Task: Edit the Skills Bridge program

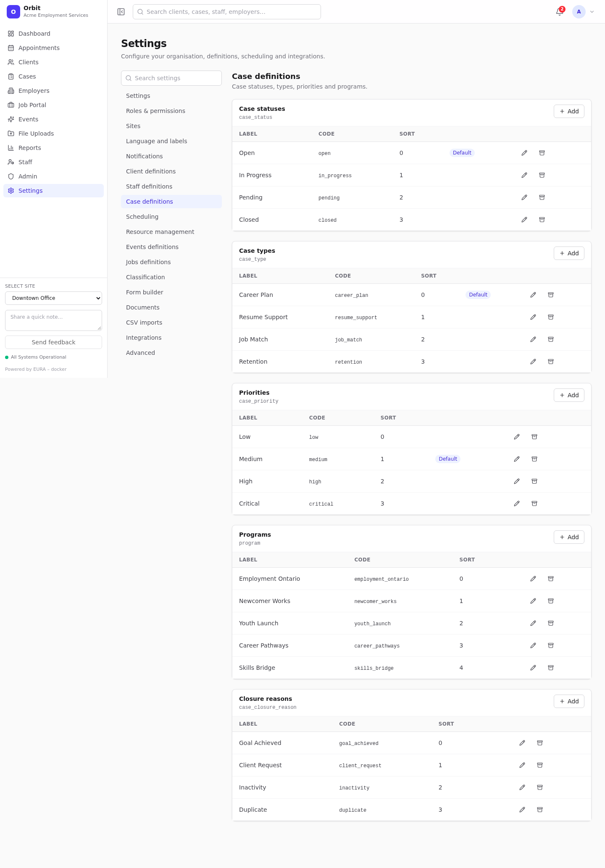Action: coord(533,668)
